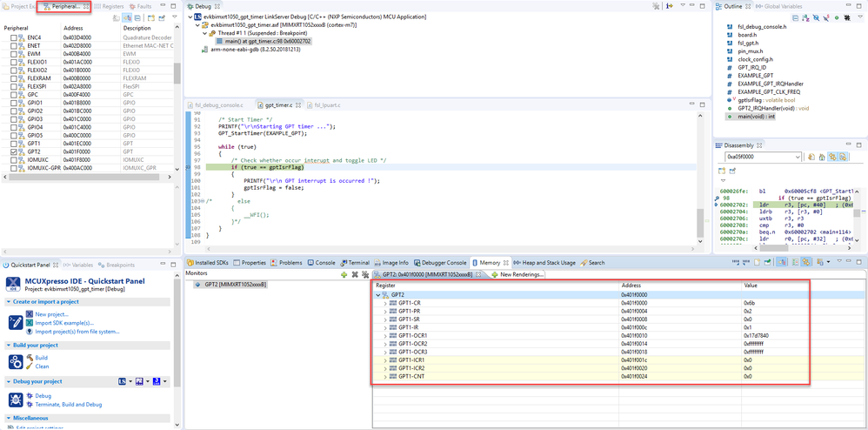Check the GPT1 peripheral checkbox
Viewport: 868px width, 430px height.
pyautogui.click(x=14, y=143)
